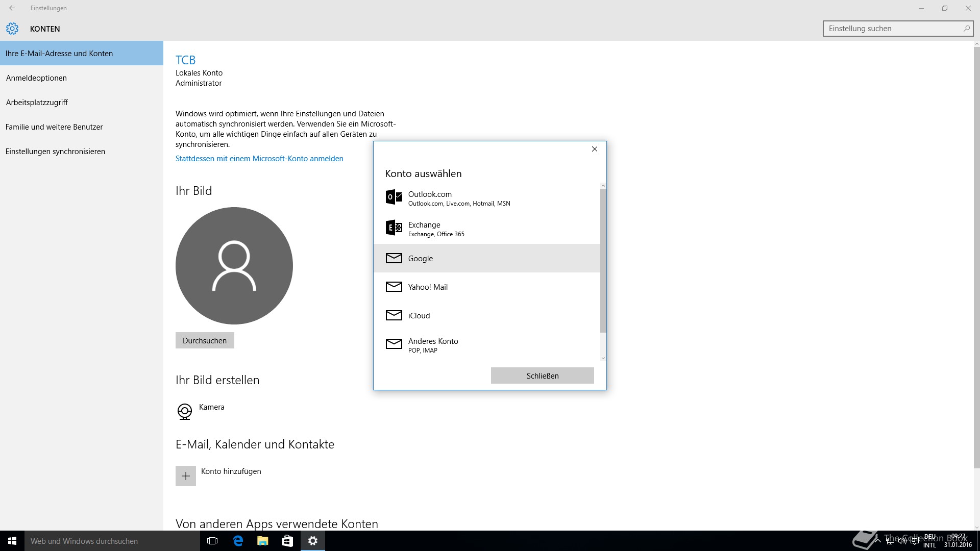Choose iCloud account type
Screen dimensions: 980x551
[487, 315]
